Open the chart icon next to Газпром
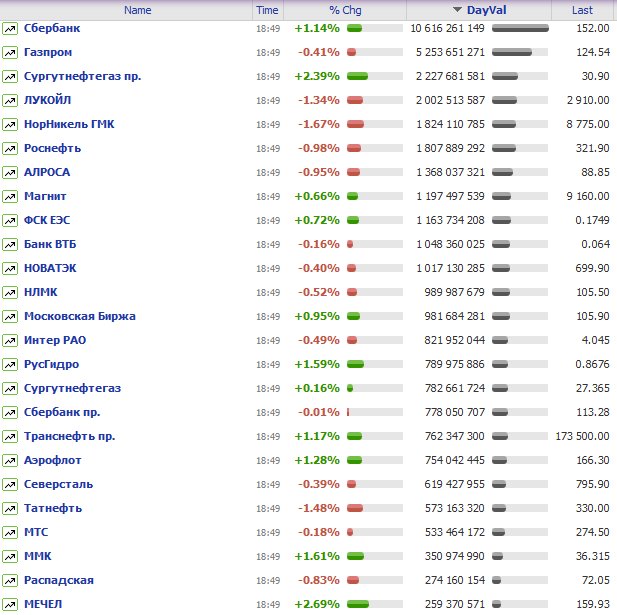617x615 pixels. (10, 52)
